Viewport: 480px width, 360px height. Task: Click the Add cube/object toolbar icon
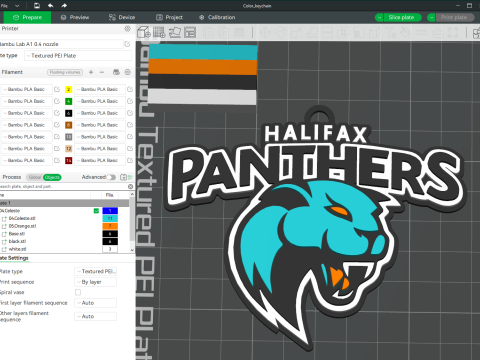pyautogui.click(x=144, y=32)
